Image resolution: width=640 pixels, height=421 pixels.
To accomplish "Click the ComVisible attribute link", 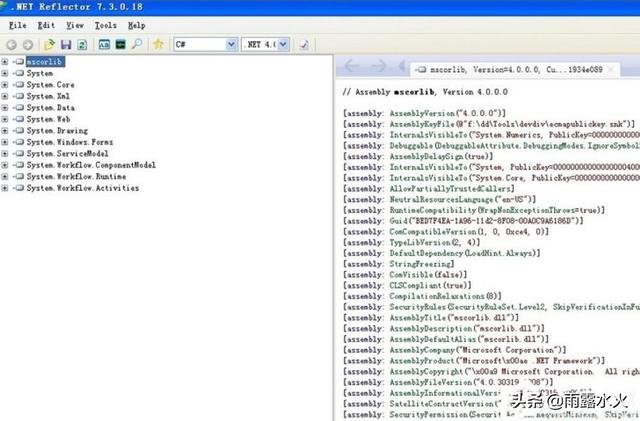I will coord(411,275).
